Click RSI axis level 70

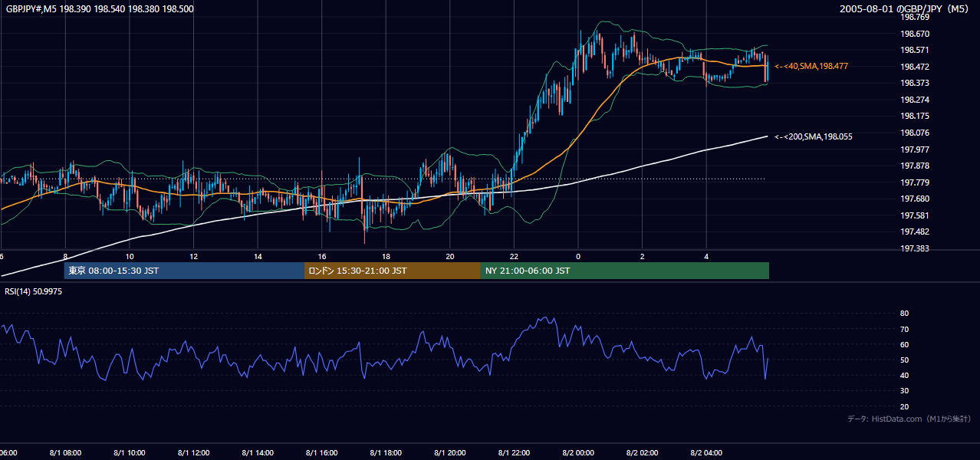[904, 329]
